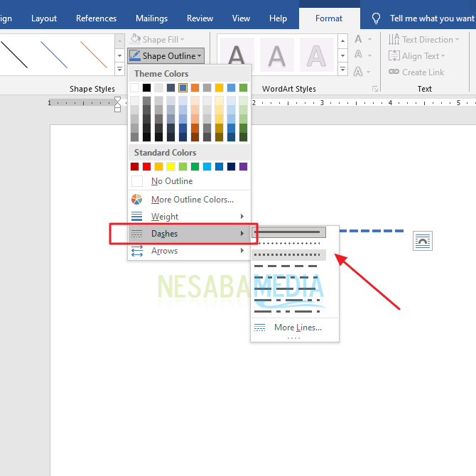Click the Tell me what you want search box
476x476 pixels.
pos(431,18)
